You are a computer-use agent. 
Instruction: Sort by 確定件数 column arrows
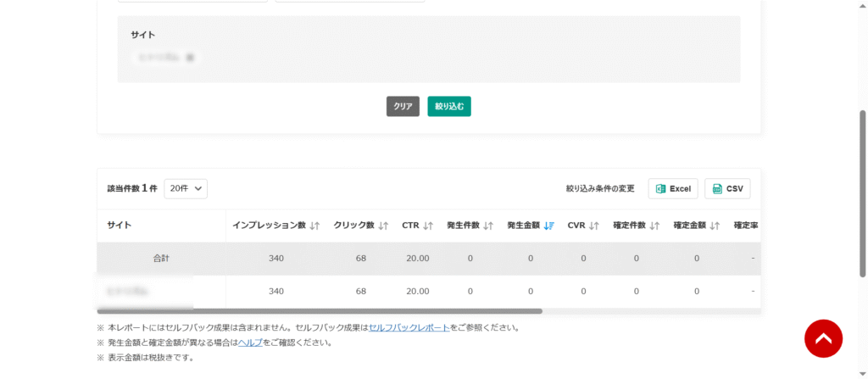654,226
